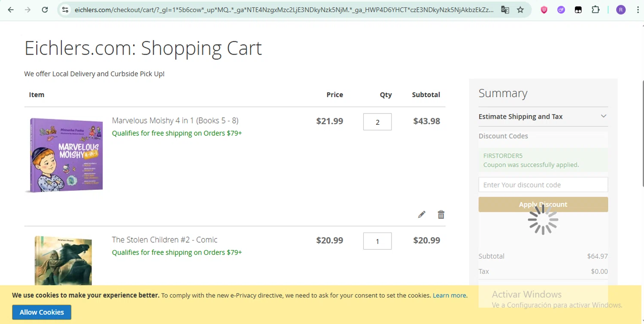The height and width of the screenshot is (324, 644).
Task: Click the translate page icon
Action: click(505, 9)
